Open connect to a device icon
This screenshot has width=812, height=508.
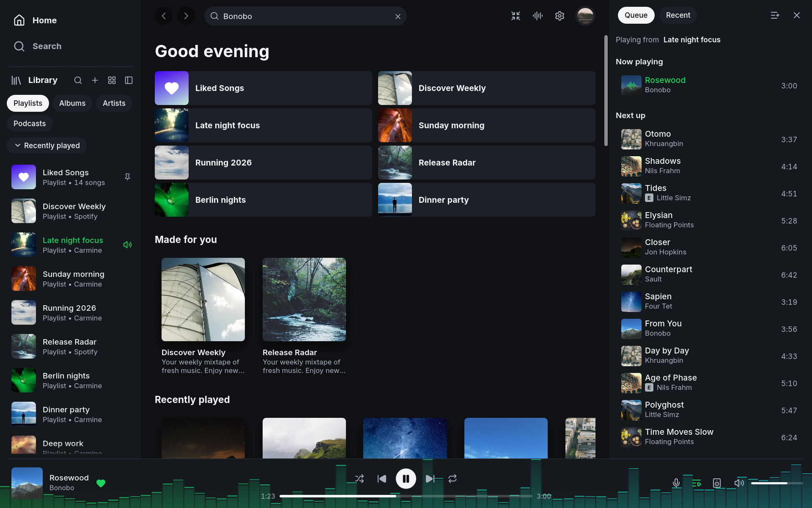[717, 483]
